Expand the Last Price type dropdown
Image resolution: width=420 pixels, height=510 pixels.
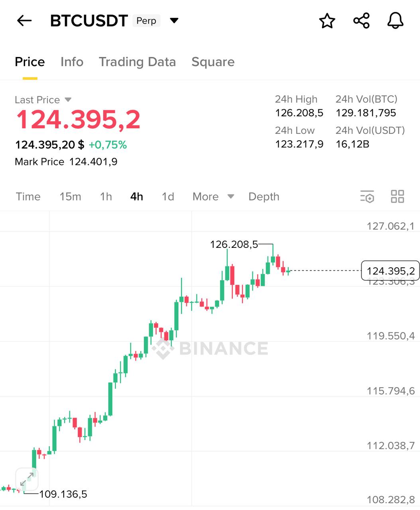tap(68, 100)
